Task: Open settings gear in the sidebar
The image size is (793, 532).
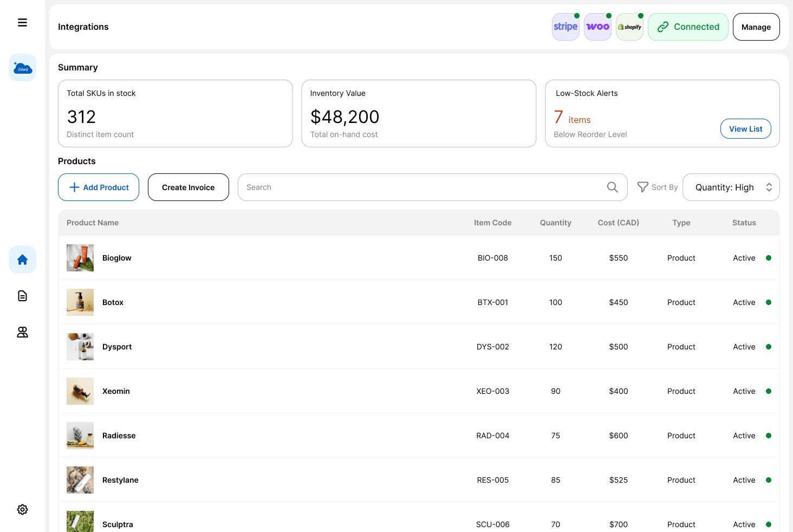Action: point(22,509)
